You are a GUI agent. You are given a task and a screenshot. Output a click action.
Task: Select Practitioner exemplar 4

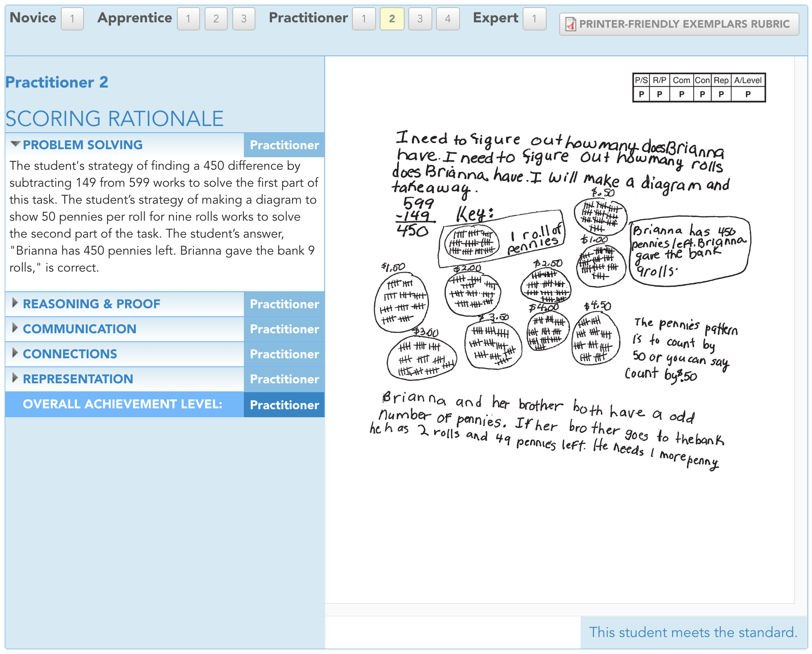[448, 19]
